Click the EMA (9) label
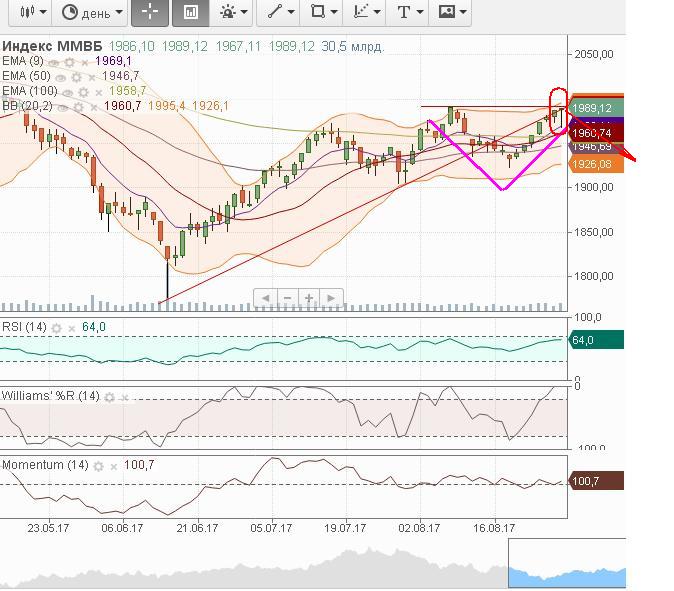 click(x=23, y=61)
